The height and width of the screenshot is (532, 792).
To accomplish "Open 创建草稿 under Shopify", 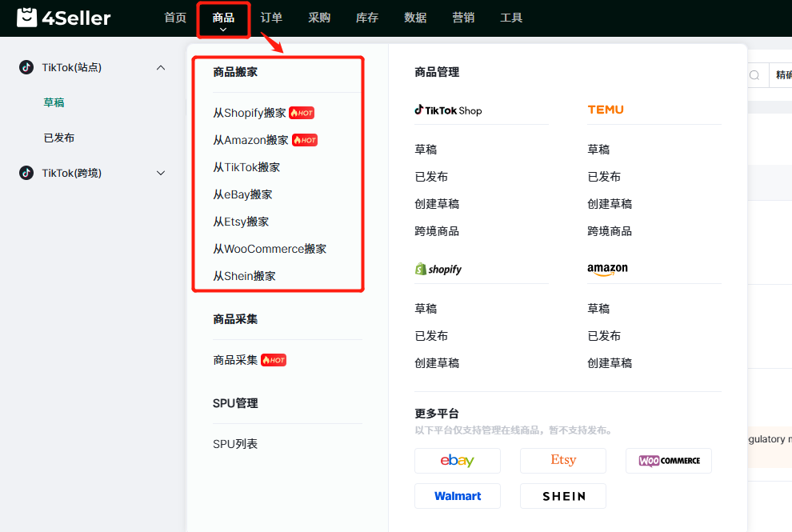I will (x=437, y=363).
